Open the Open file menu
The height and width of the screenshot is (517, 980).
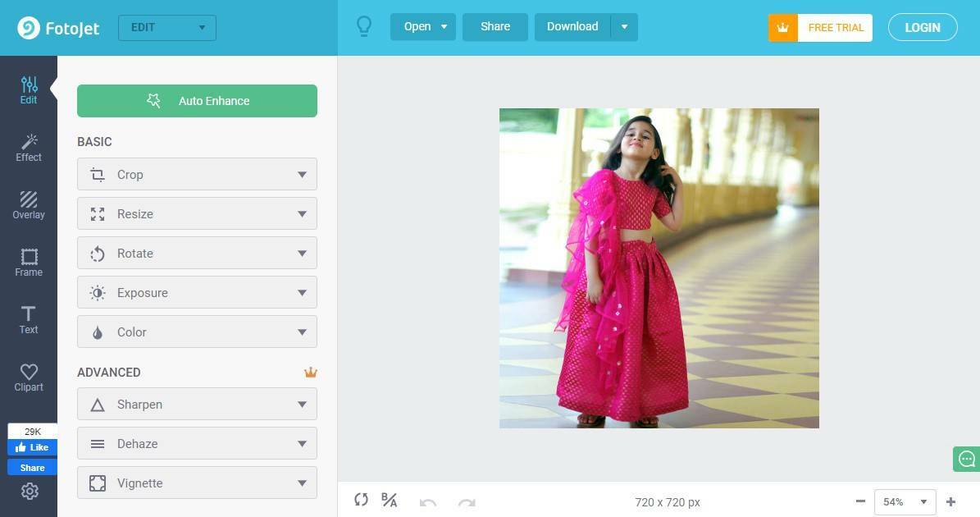(x=423, y=27)
